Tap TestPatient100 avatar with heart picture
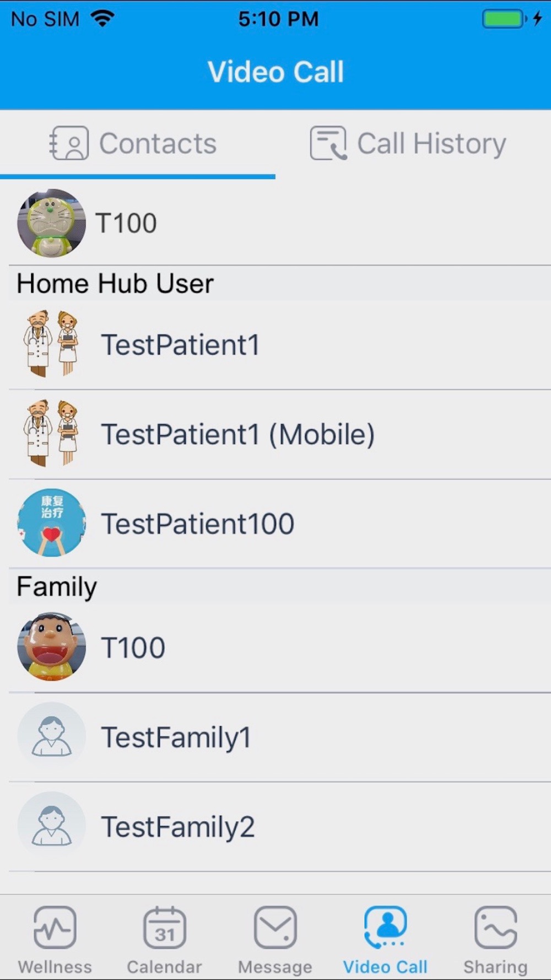 coord(51,523)
